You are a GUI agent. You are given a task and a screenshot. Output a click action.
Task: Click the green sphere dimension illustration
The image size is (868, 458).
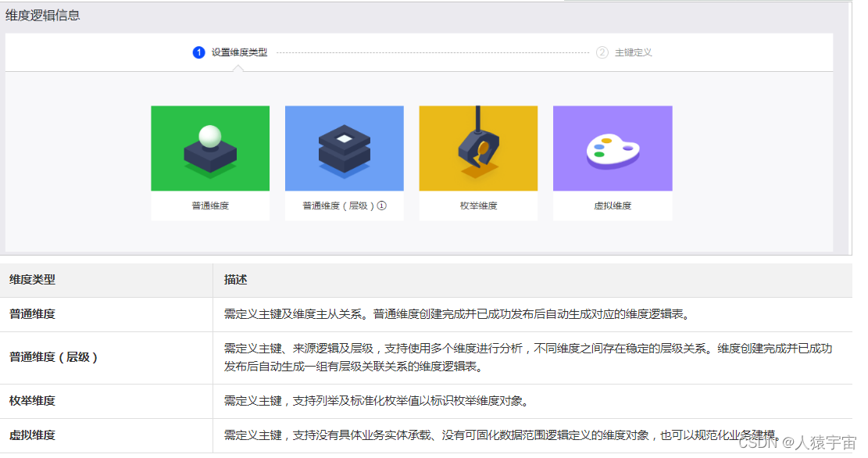pos(210,148)
